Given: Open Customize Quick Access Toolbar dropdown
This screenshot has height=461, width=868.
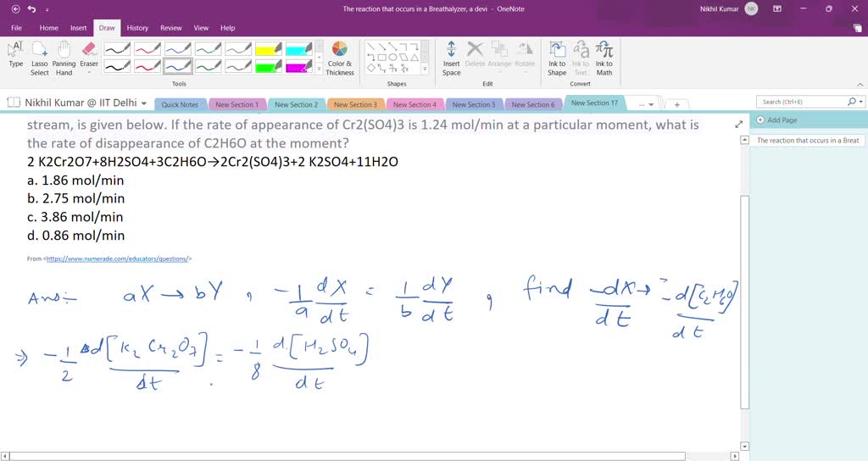Looking at the screenshot, I should click(x=47, y=9).
